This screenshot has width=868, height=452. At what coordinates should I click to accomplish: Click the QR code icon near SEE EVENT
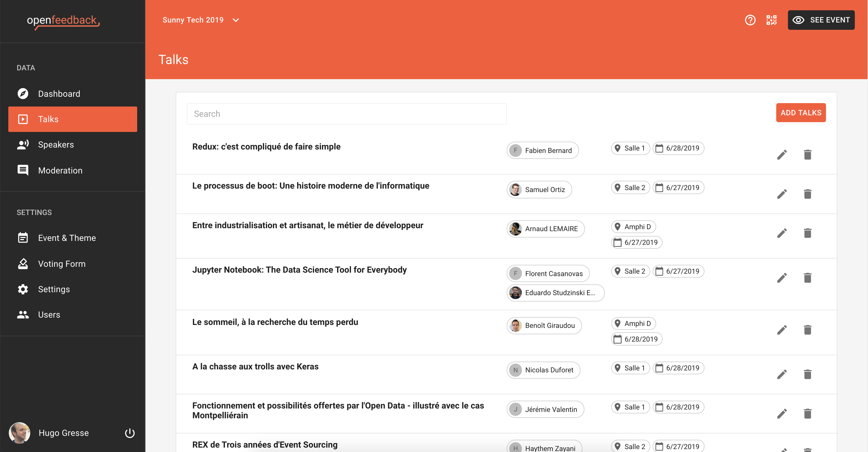click(x=772, y=20)
